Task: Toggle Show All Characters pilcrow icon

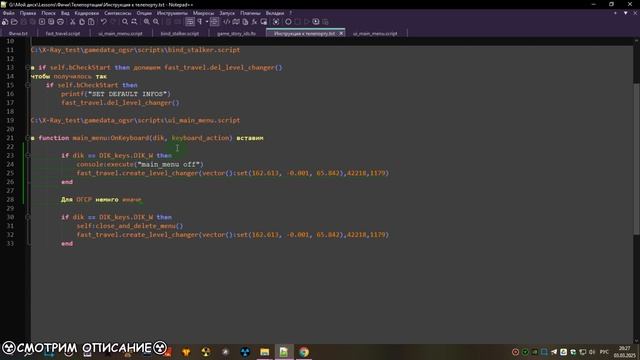Action: click(200, 22)
